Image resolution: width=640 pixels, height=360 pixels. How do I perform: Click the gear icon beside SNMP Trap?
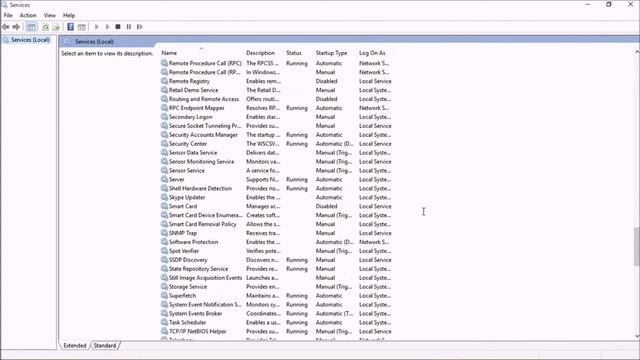164,233
